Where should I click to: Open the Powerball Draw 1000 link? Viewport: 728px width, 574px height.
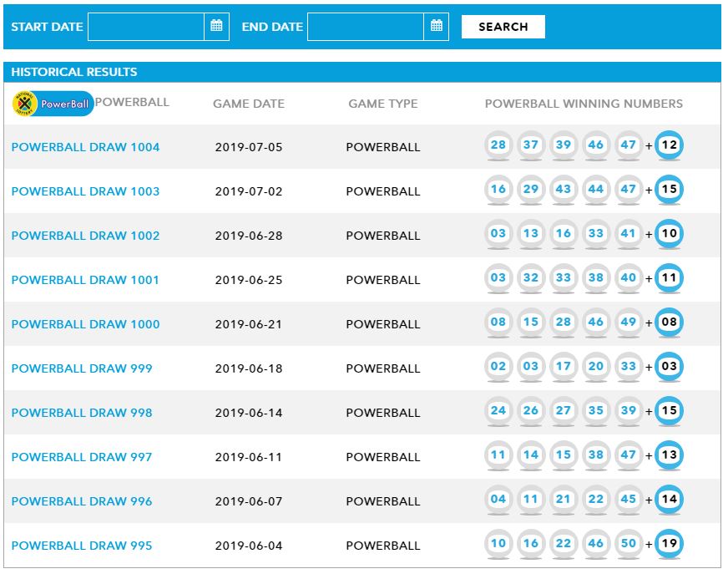pyautogui.click(x=85, y=324)
